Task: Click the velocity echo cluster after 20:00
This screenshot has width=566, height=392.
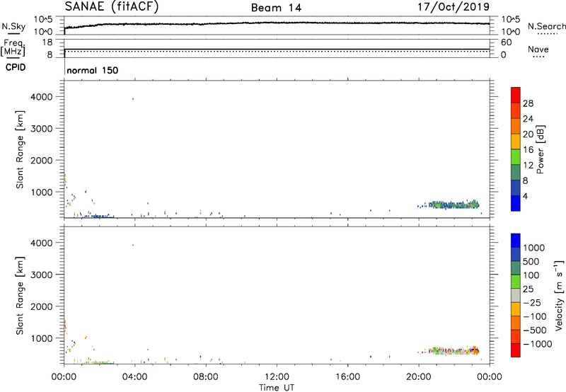Action: pyautogui.click(x=454, y=350)
